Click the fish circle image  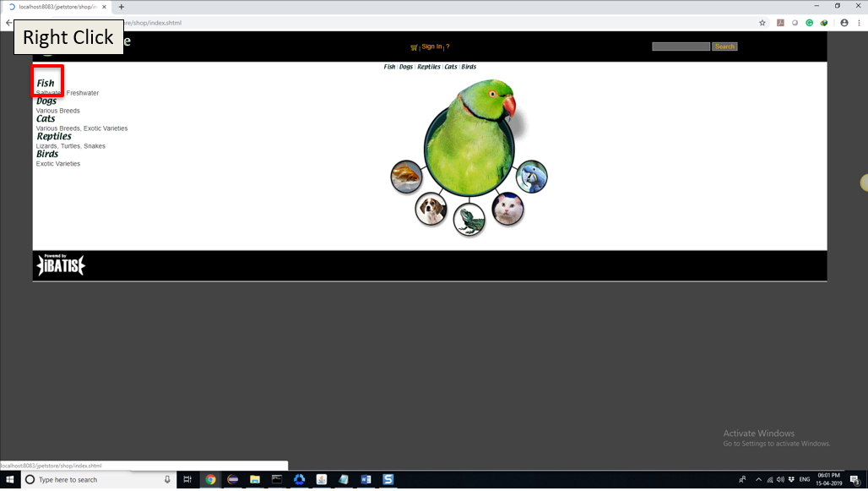(406, 177)
